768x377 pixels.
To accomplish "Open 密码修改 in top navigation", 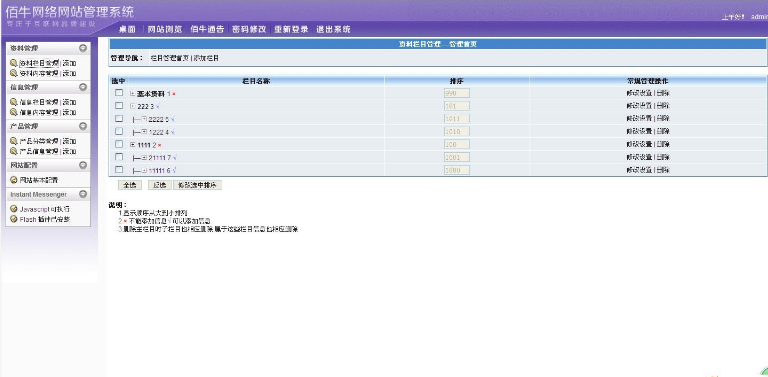I will 249,29.
